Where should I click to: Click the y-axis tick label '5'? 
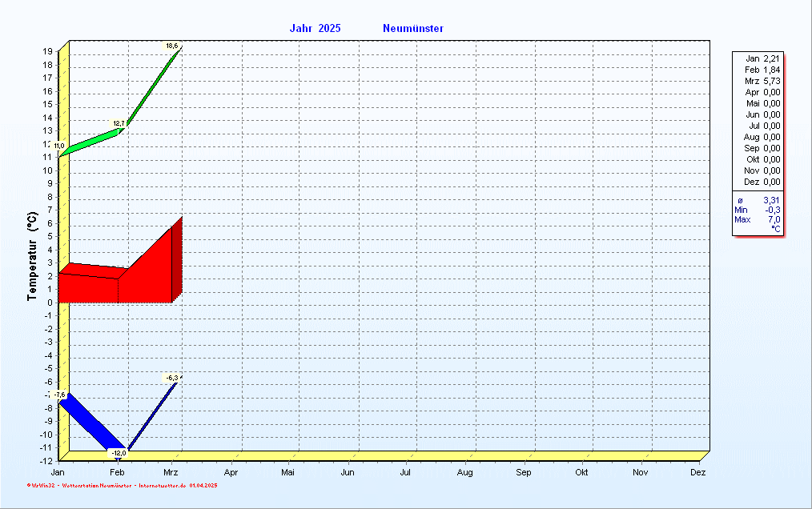pyautogui.click(x=50, y=236)
